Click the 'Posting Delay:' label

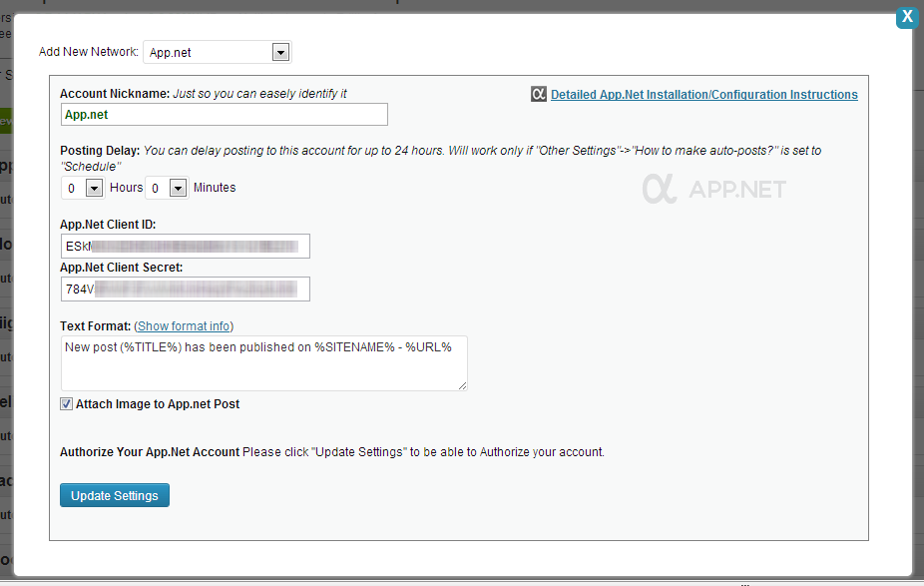pos(100,151)
